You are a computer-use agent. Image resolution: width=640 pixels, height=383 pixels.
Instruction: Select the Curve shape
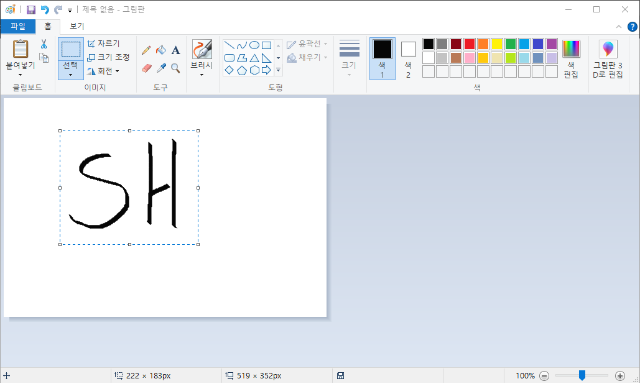(x=242, y=45)
